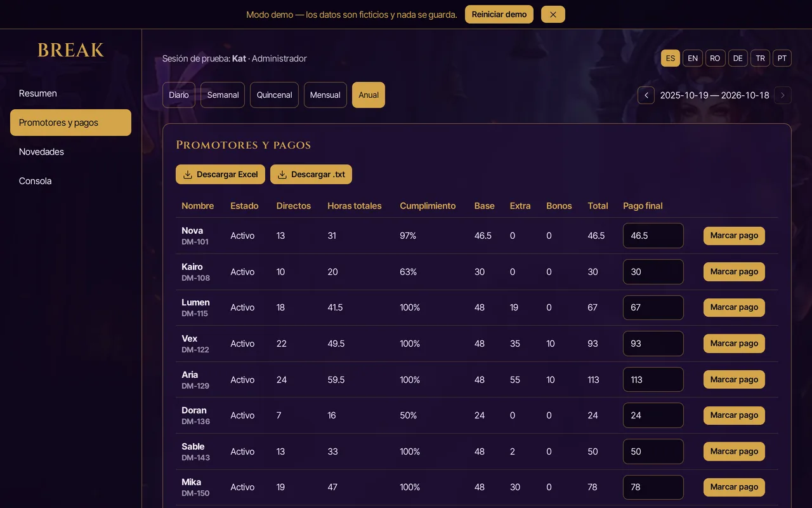Download the Excel export

point(220,175)
